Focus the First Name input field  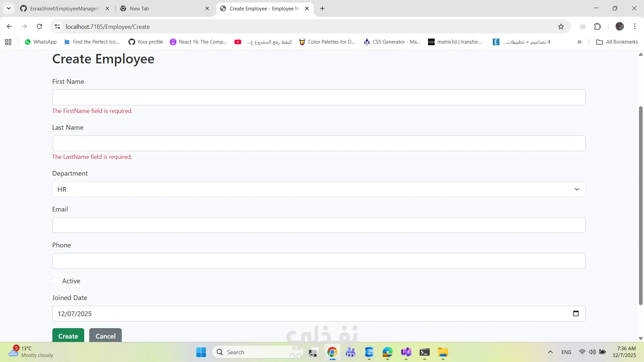coord(319,97)
